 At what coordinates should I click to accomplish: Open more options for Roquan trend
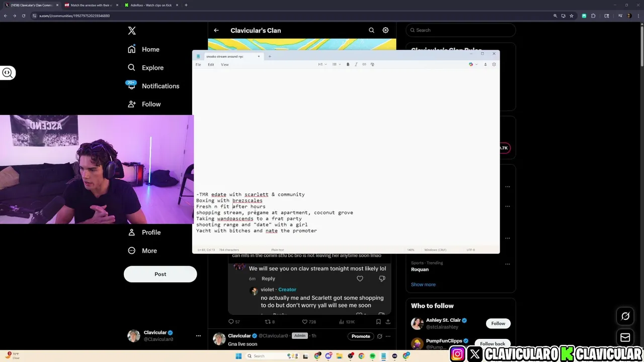point(508,263)
